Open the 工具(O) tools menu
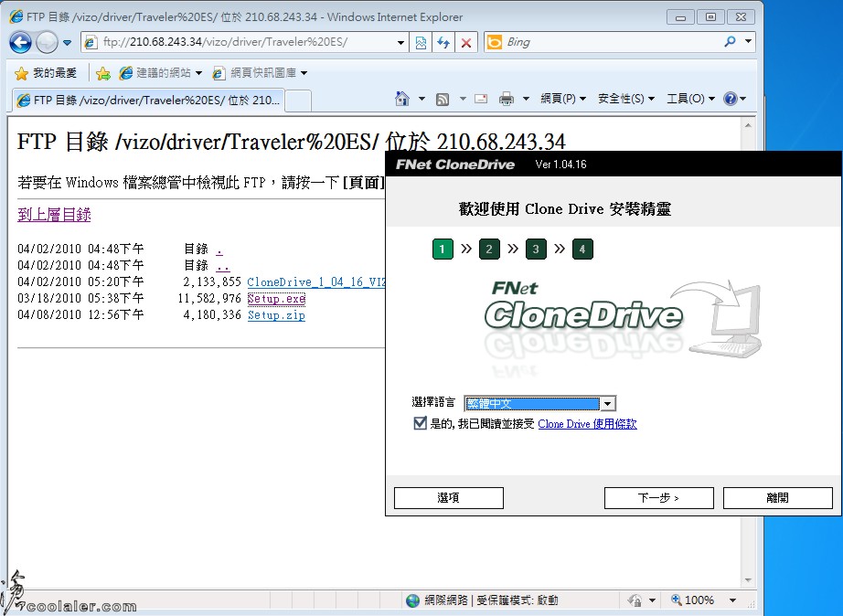This screenshot has width=843, height=616. point(691,99)
